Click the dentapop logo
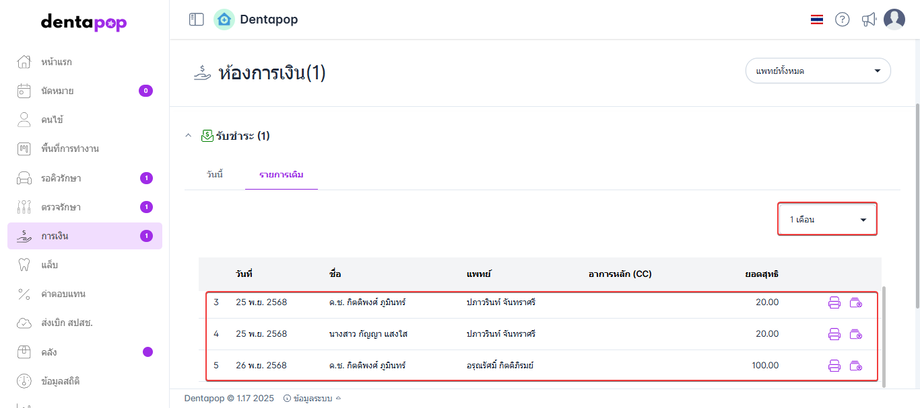920x408 pixels. (84, 22)
